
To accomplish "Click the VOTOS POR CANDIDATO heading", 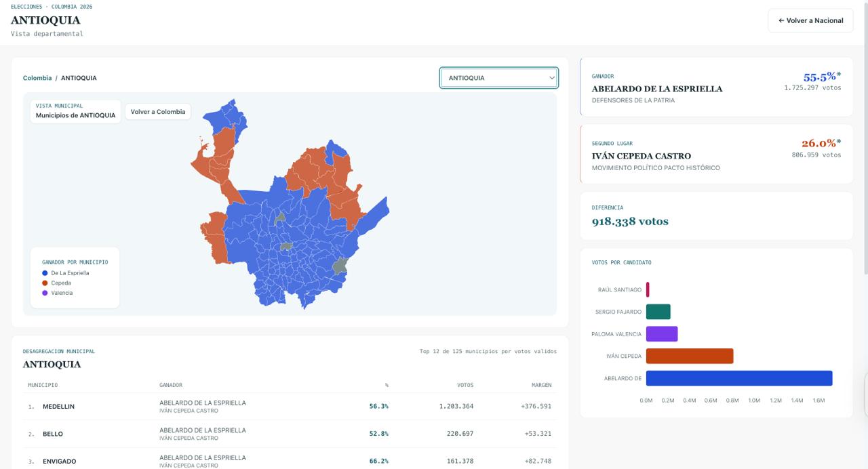I will click(621, 262).
